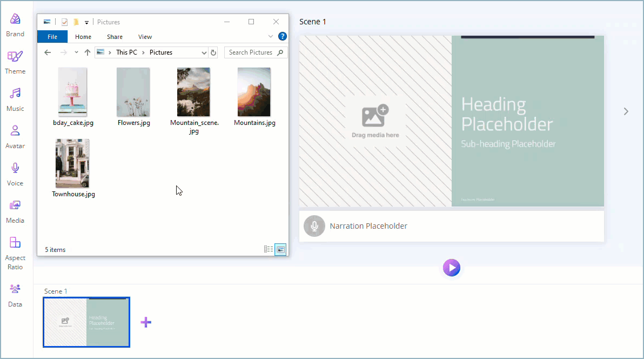Click the Search Pictures field
644x359 pixels.
[x=251, y=52]
